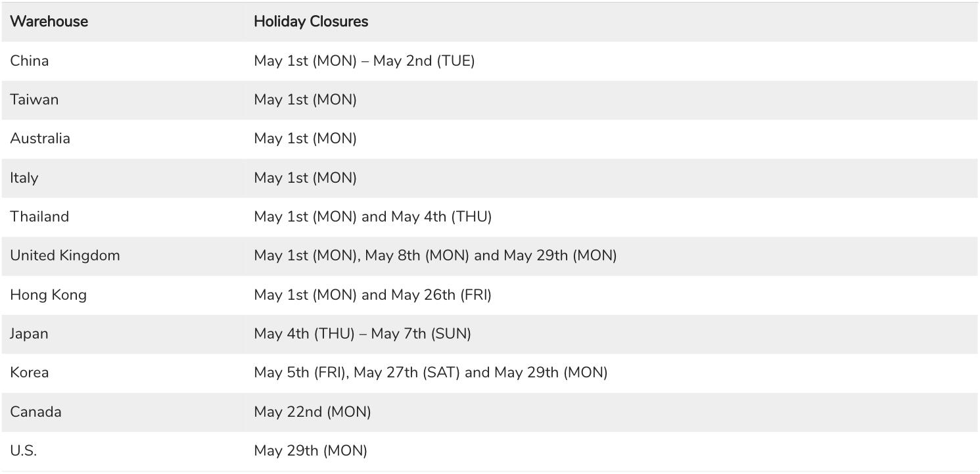This screenshot has width=980, height=474.
Task: Select the Hong Kong warehouse cell
Action: coord(48,295)
